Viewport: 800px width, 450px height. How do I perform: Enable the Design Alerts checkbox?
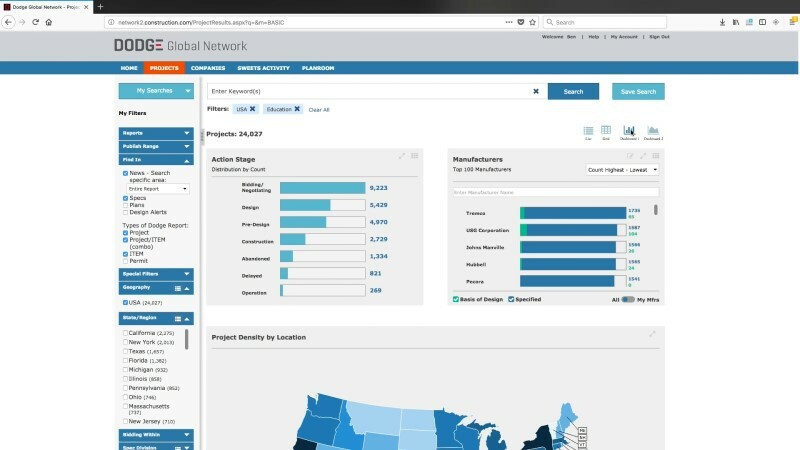coord(125,212)
